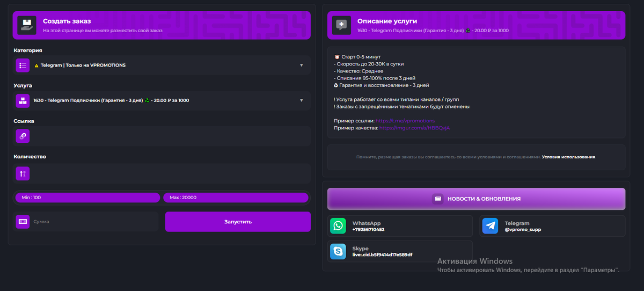This screenshot has width=644, height=291.
Task: Click the Гарантия и восстановление line
Action: click(381, 85)
